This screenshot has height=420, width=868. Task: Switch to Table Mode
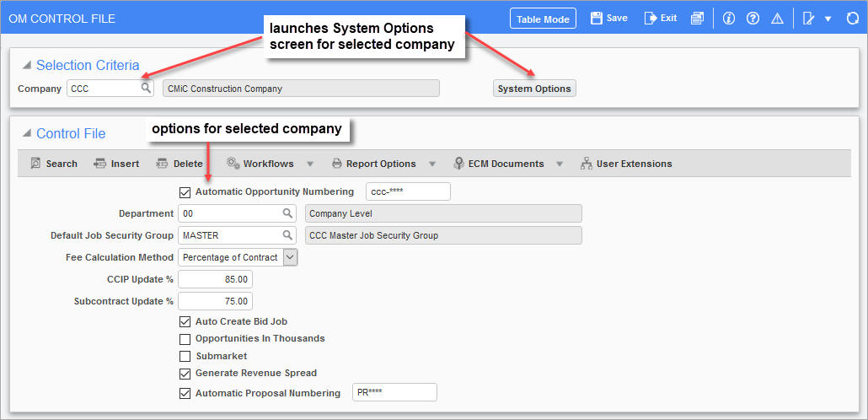[x=543, y=19]
